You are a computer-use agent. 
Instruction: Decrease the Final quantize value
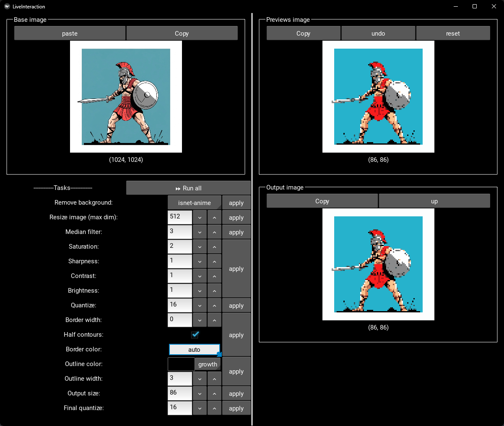coord(200,408)
